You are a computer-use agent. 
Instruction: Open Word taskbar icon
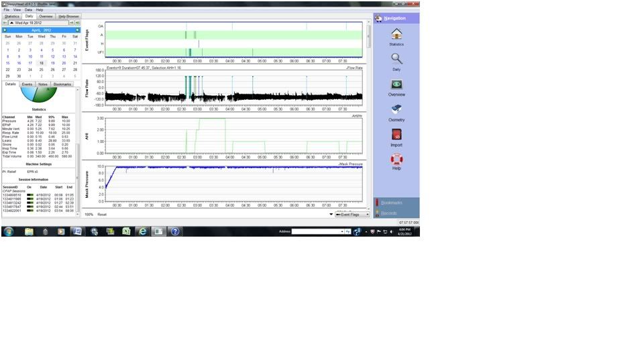(77, 231)
